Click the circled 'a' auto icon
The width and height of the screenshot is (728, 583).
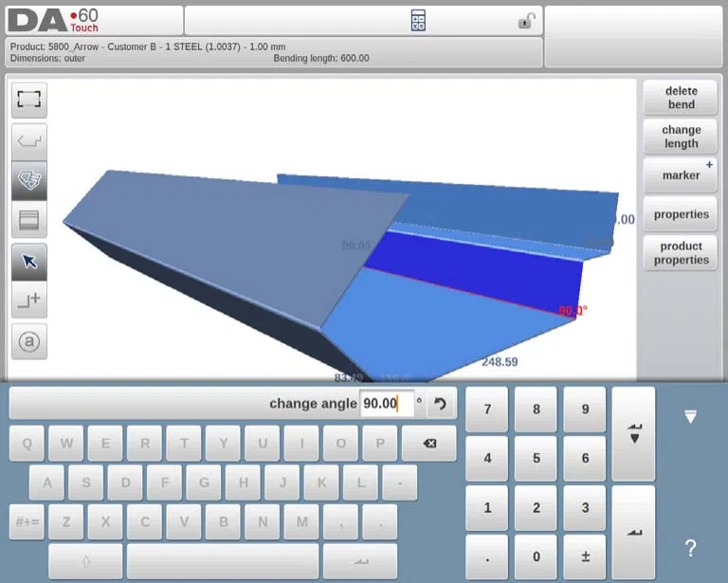point(29,341)
